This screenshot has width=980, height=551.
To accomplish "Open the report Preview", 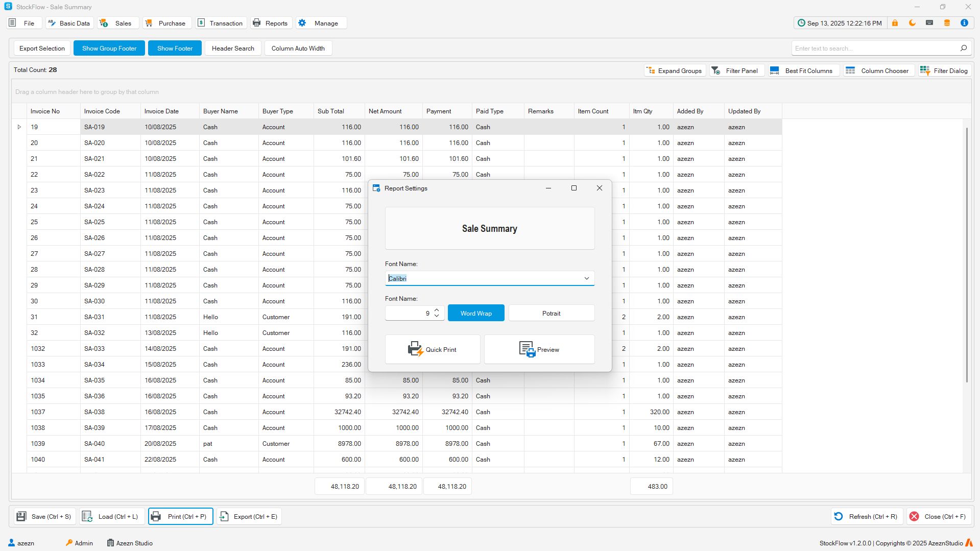I will [539, 349].
